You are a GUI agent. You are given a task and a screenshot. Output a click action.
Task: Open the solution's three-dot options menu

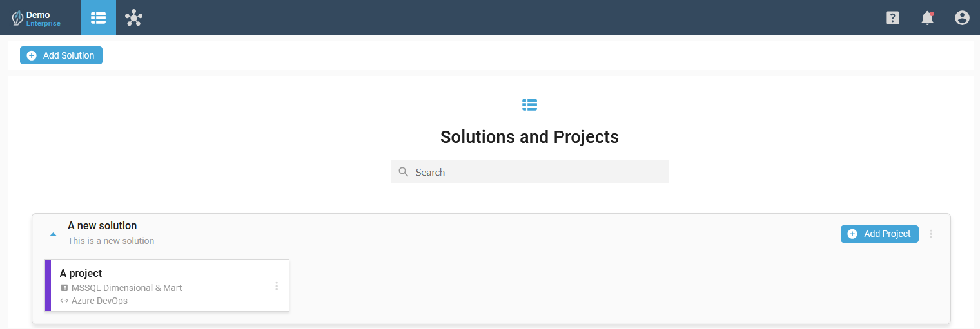[x=931, y=234]
